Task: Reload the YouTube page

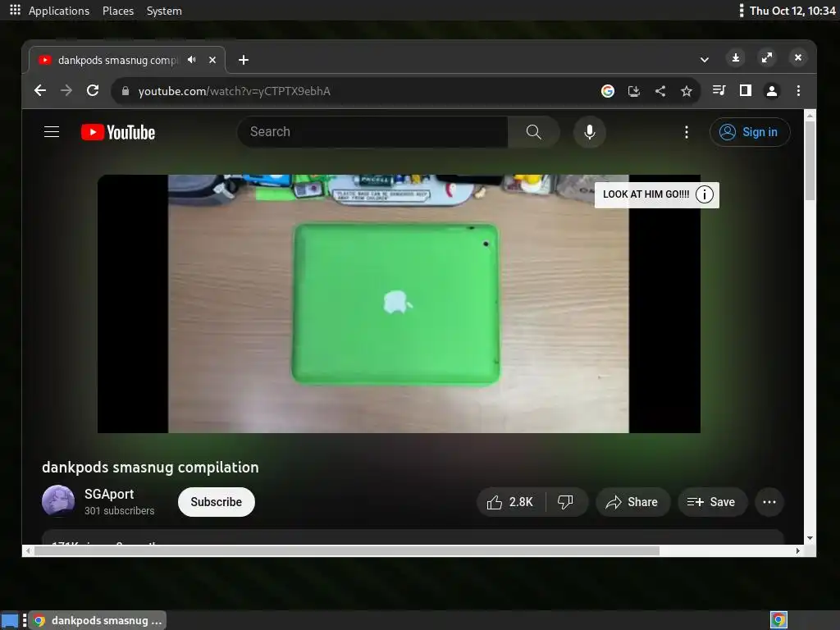Action: (x=93, y=90)
